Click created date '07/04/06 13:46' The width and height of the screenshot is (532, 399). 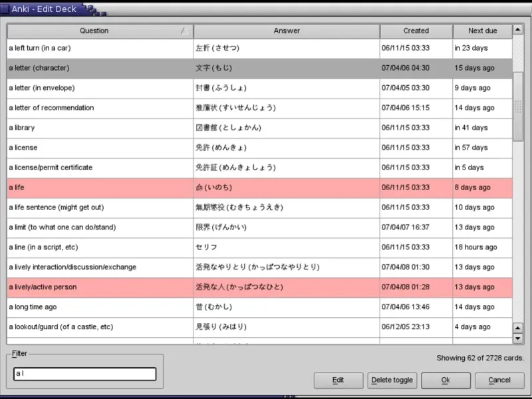(x=416, y=307)
